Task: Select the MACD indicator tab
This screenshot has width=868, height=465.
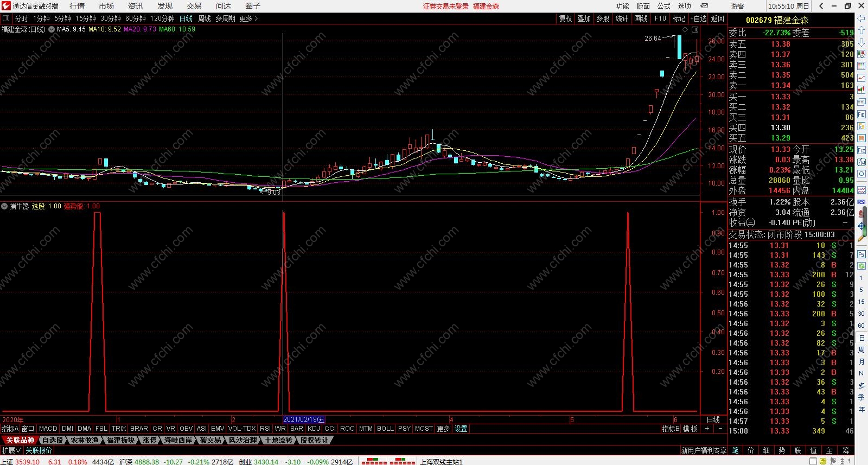Action: click(x=48, y=429)
